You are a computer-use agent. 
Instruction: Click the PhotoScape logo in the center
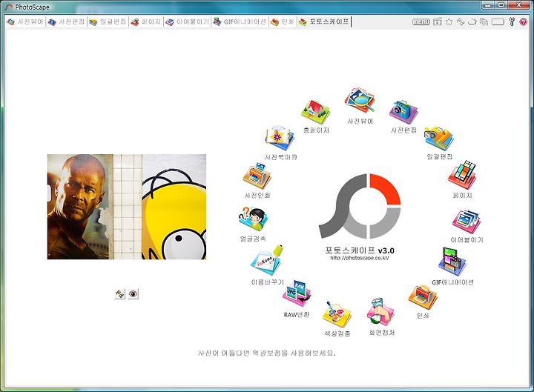(x=360, y=206)
